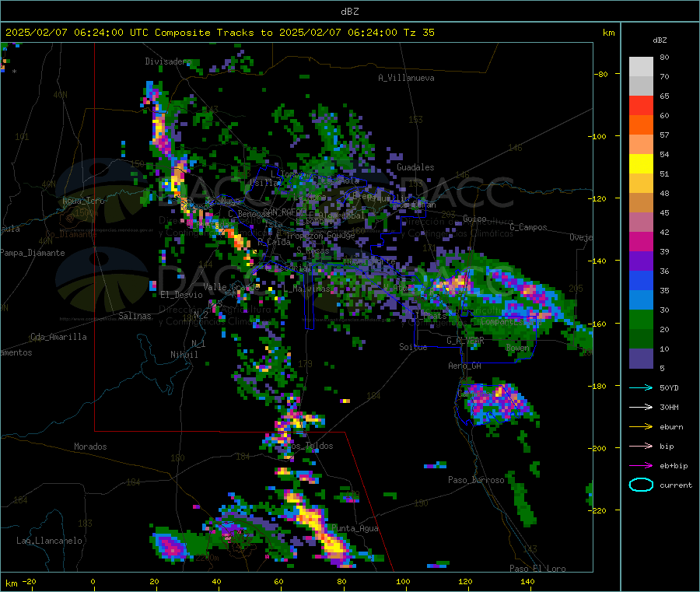
Task: Click the '60' tick on bottom axis
Action: click(278, 581)
